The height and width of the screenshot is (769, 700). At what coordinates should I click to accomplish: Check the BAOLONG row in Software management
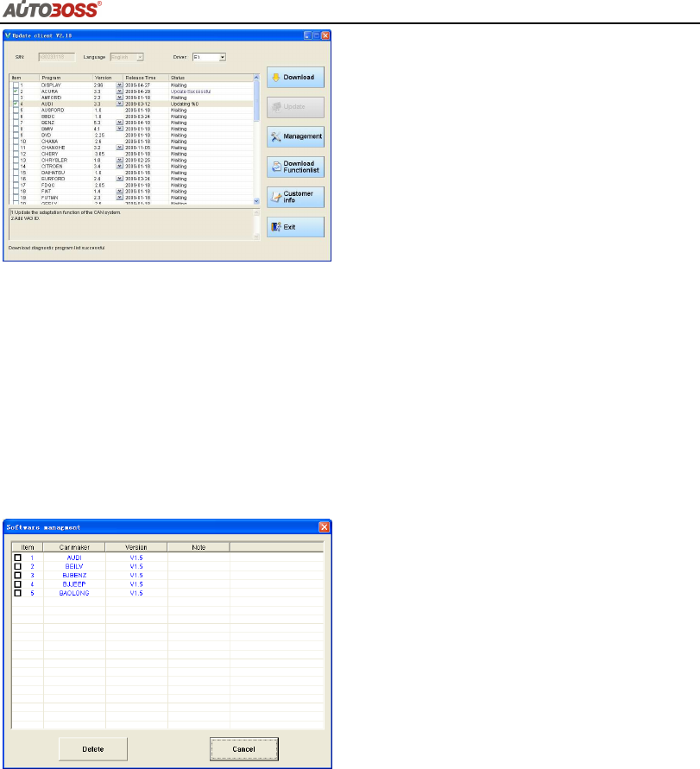(x=17, y=593)
